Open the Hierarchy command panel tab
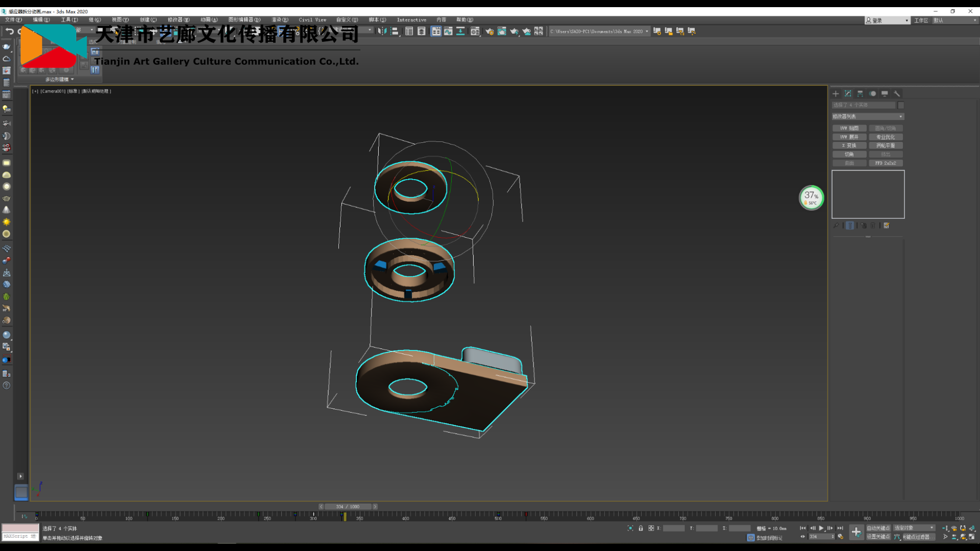Screen dimensions: 980x551 click(860, 93)
